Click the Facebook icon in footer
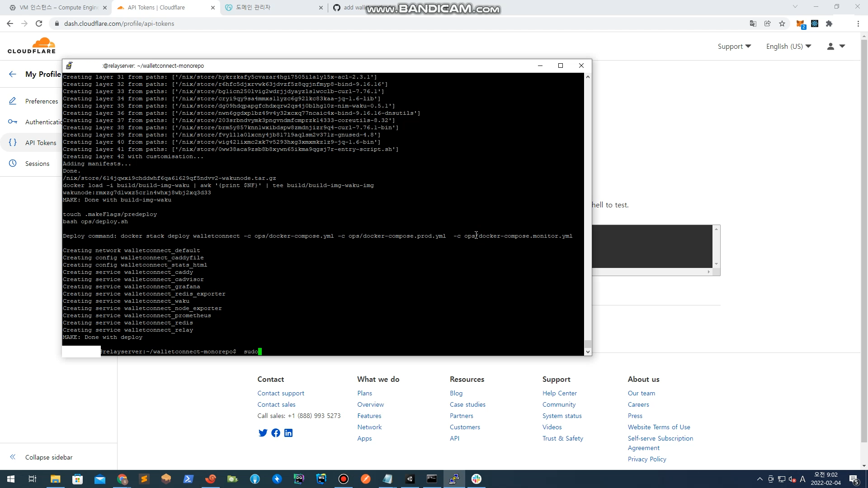 click(276, 433)
